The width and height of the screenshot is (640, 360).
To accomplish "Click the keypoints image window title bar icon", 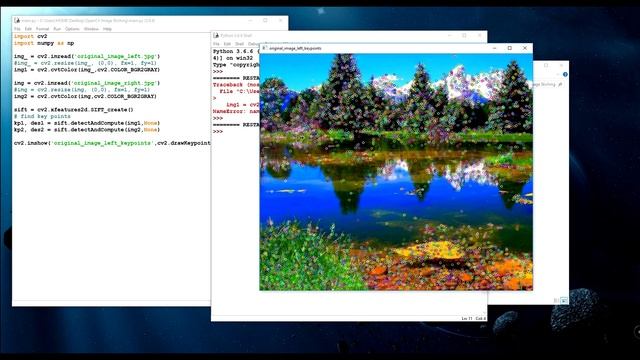I will click(264, 48).
